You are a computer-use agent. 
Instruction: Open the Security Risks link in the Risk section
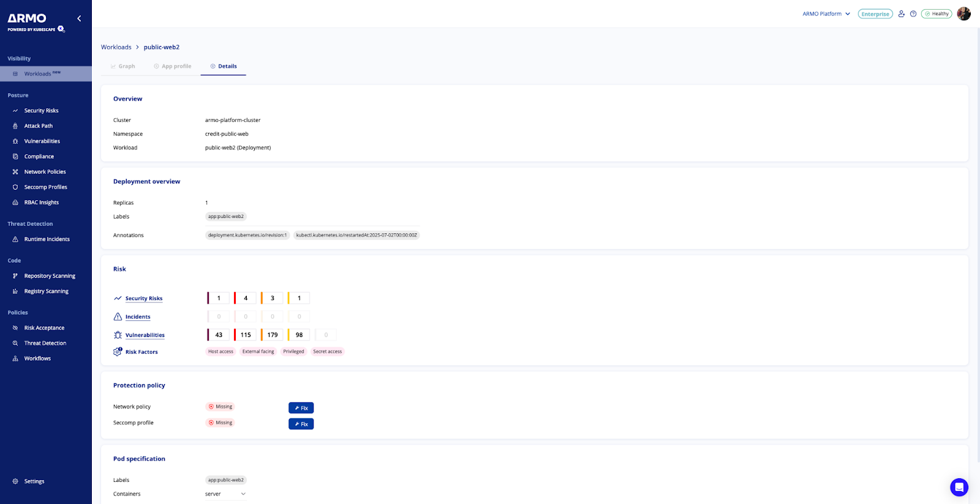point(144,298)
